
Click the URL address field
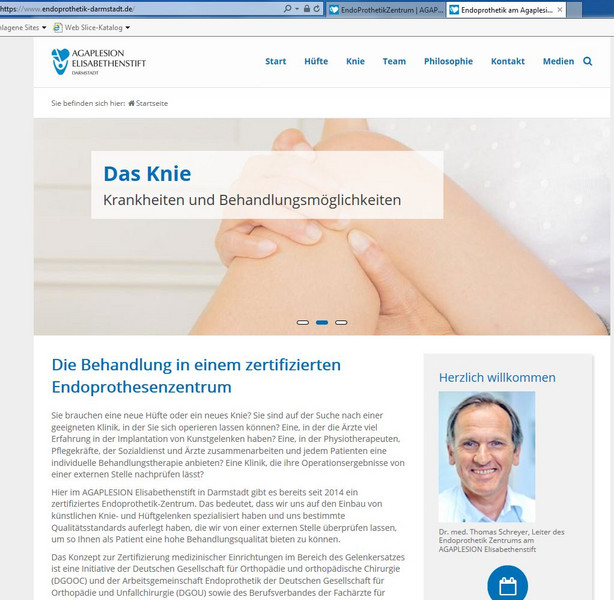tap(141, 9)
